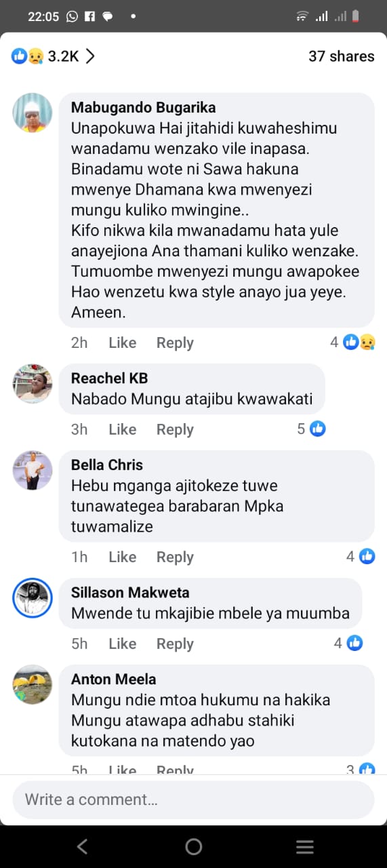
Task: Open reactions list via 3.2K chevron
Action: tap(89, 56)
